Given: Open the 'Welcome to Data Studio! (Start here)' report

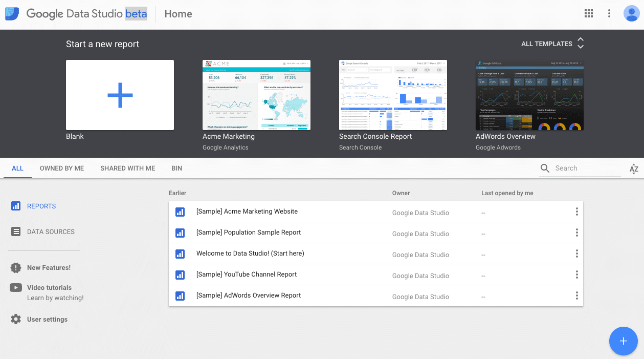Looking at the screenshot, I should 250,254.
